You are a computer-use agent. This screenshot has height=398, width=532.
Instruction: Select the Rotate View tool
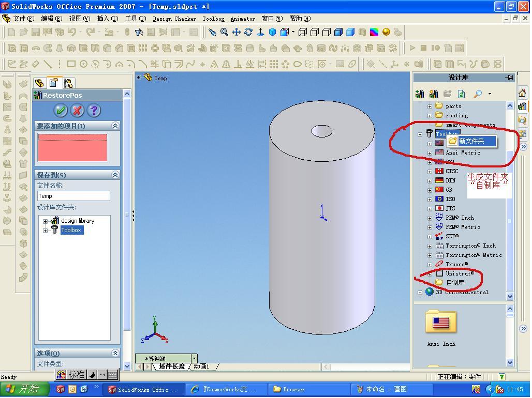coord(248,32)
